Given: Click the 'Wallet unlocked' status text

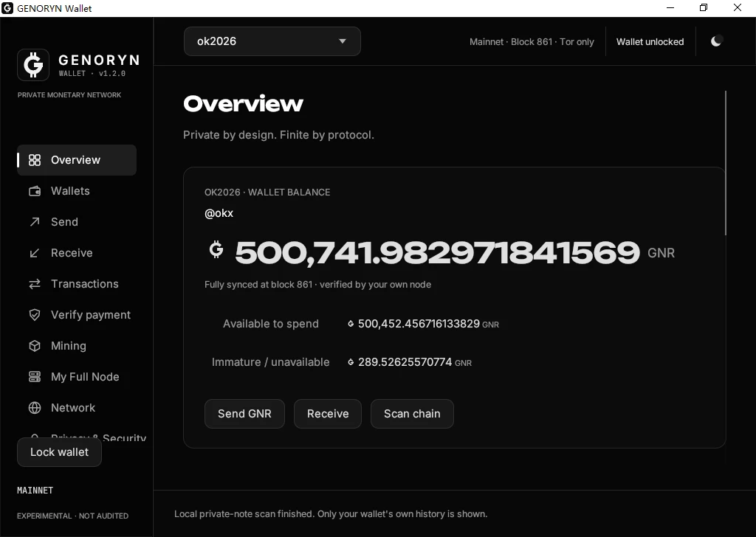Looking at the screenshot, I should pos(650,42).
